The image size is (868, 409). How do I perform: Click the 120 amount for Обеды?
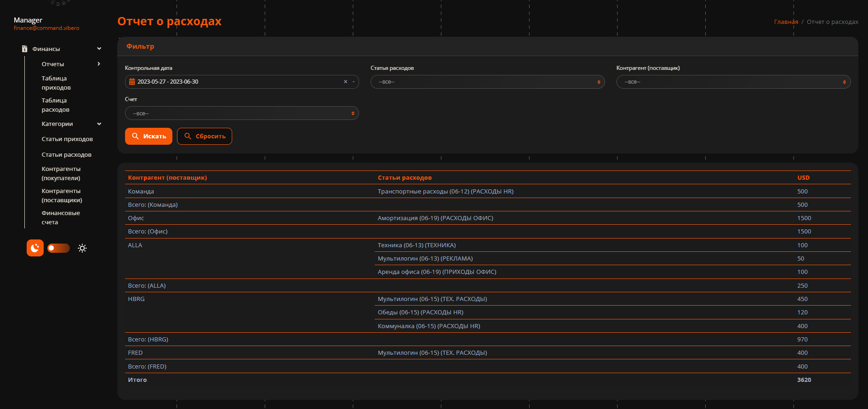pyautogui.click(x=802, y=312)
